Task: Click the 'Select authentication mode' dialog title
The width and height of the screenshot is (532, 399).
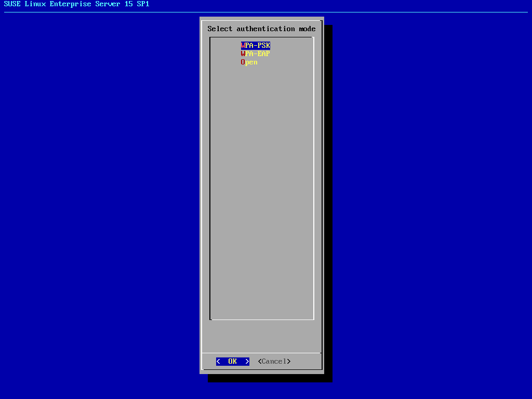Action: 261,29
